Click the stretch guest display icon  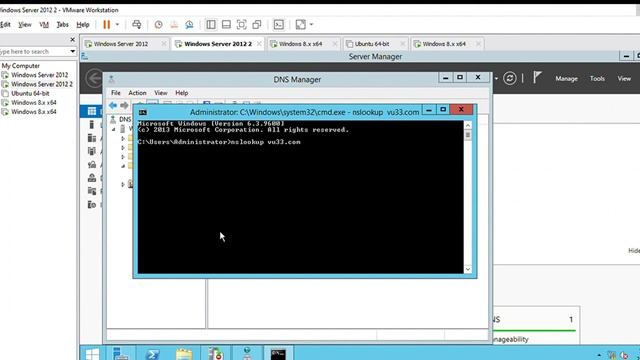[x=300, y=24]
